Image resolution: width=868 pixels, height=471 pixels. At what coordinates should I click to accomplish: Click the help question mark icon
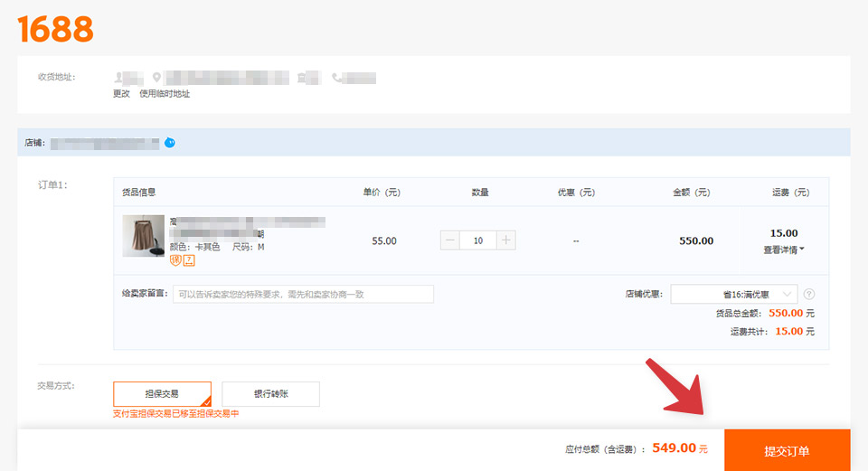(808, 294)
